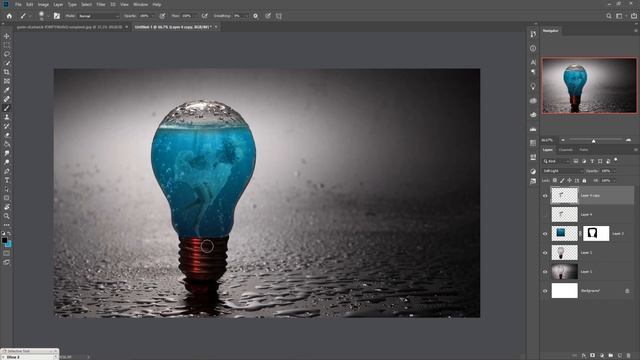Select the Zoom tool
The image size is (640, 360).
[7, 216]
